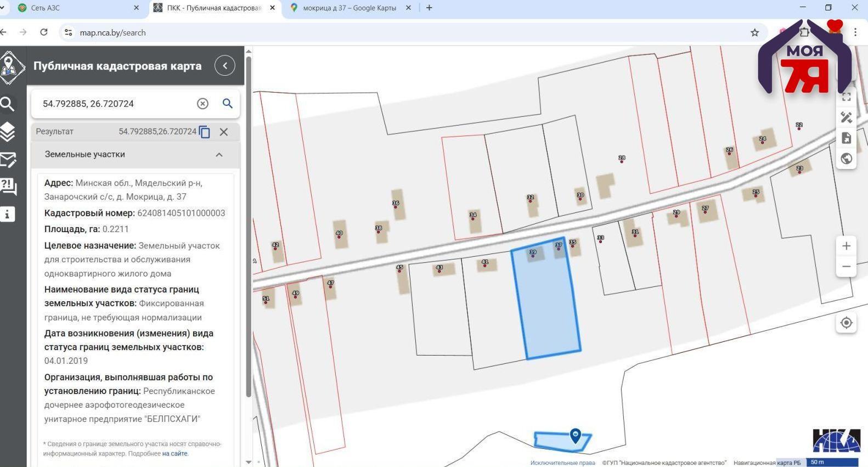The image size is (868, 467).
Task: Open the layers panel in the sidebar
Action: (x=8, y=132)
